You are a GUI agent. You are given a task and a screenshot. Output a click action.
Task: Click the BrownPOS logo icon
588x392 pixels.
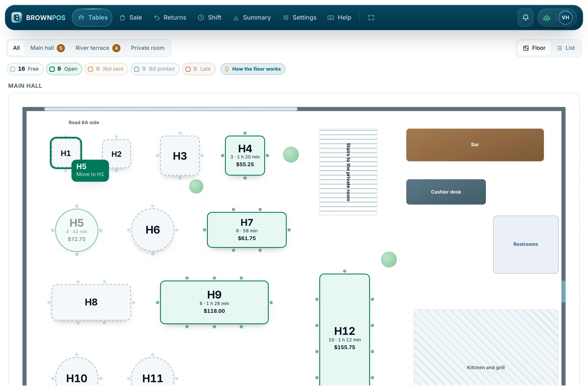[x=17, y=18]
